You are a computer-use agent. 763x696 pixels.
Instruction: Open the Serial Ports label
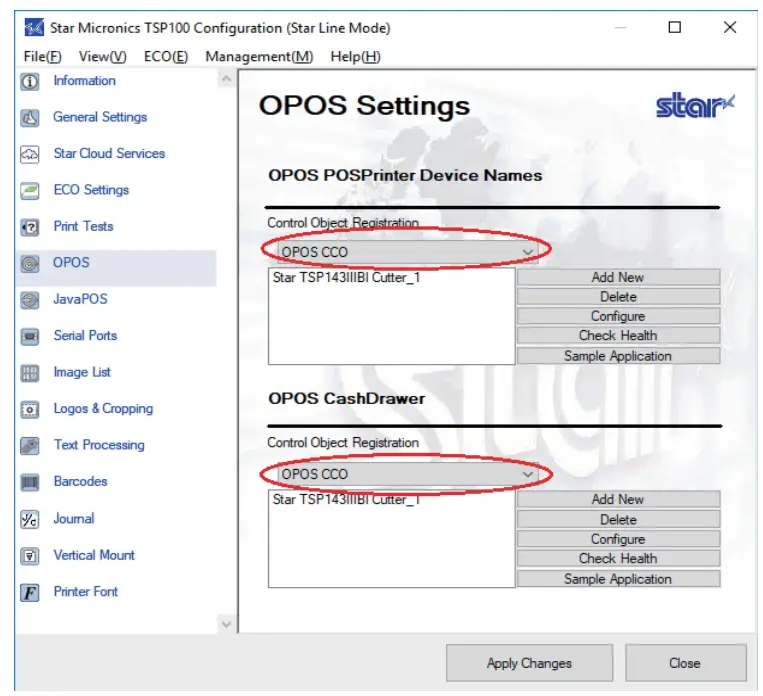[85, 336]
